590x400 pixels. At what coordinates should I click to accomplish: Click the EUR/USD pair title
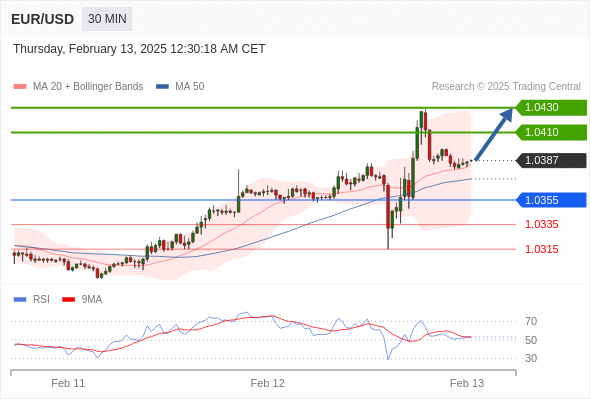tap(43, 19)
